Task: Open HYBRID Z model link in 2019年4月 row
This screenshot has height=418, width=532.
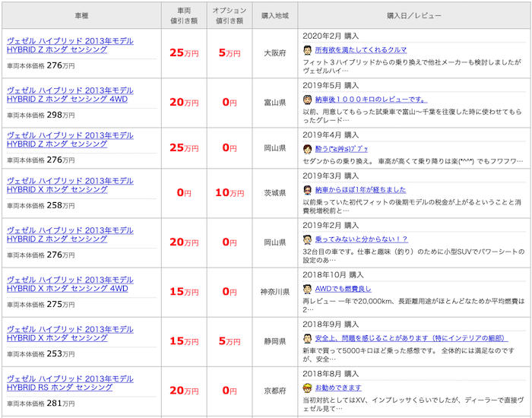Action: tap(70, 140)
